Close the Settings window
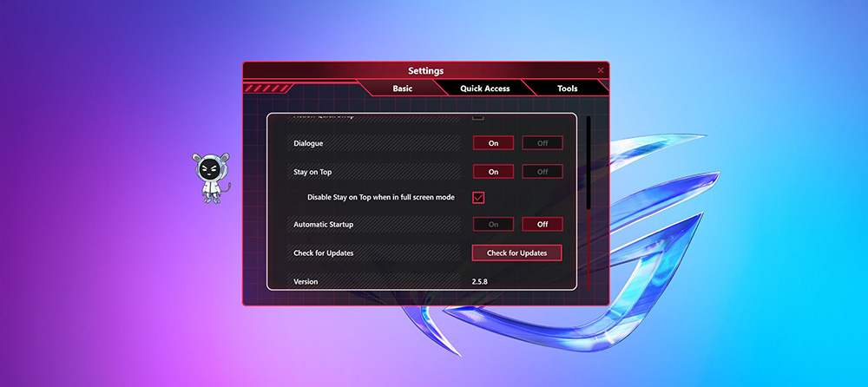This screenshot has width=868, height=387. 601,70
